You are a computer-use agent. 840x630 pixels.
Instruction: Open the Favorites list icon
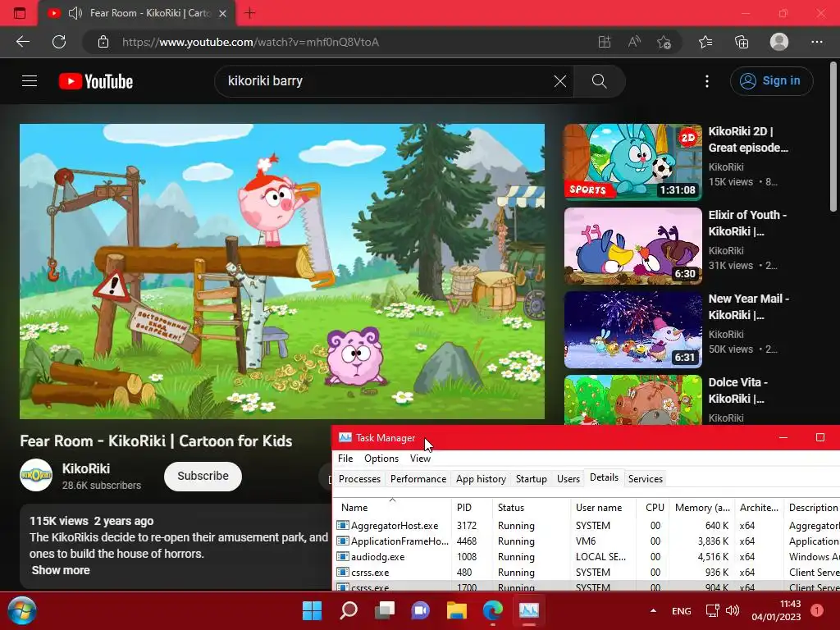(705, 42)
